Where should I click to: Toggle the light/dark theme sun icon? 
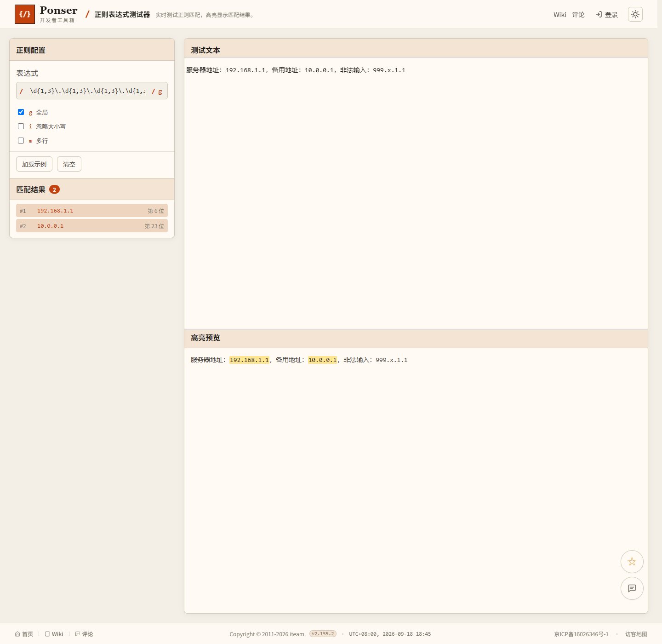click(635, 14)
